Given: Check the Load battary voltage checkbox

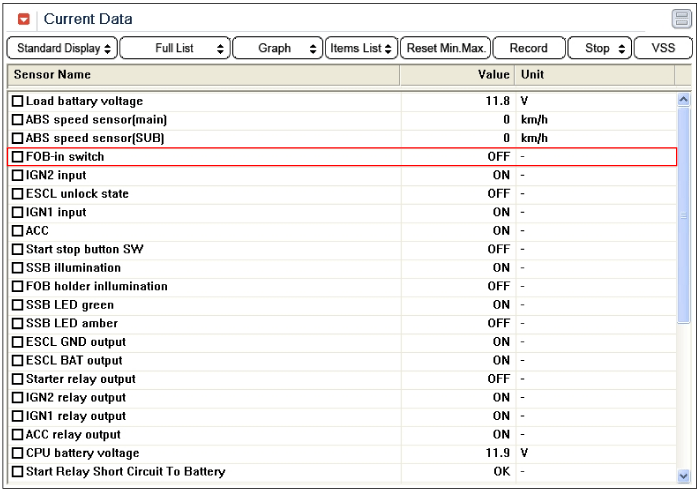Looking at the screenshot, I should pos(17,101).
